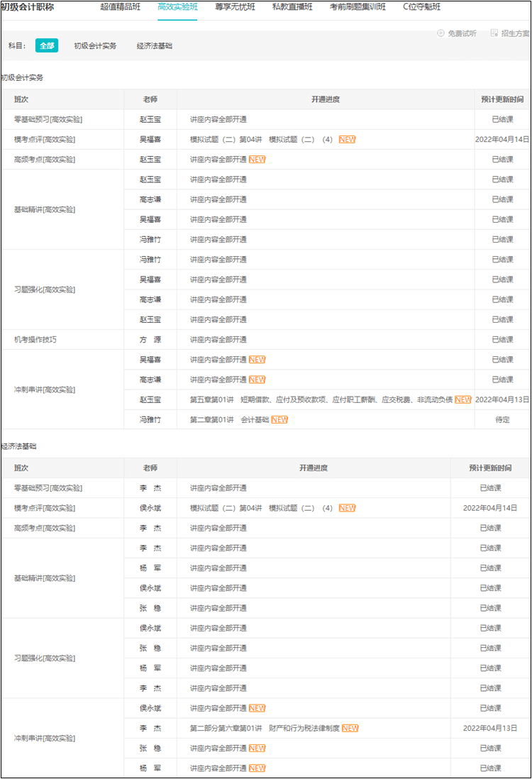Select the 高效实验班 tab

pos(177,7)
